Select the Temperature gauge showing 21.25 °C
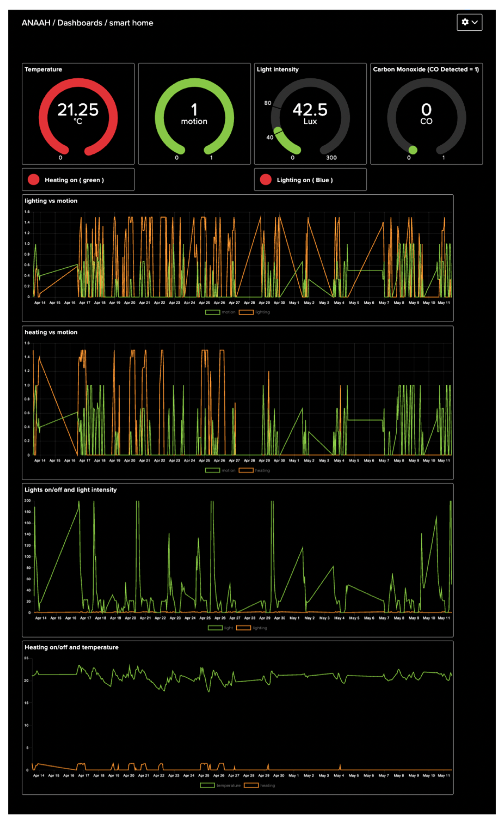The image size is (504, 824). pos(78,116)
